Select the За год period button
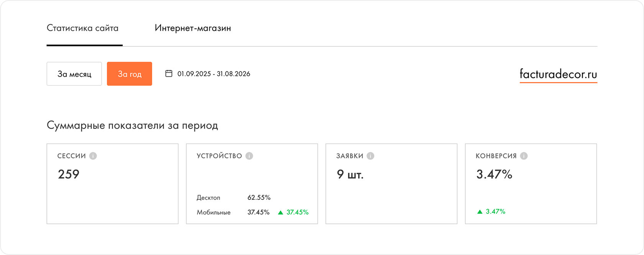 tap(130, 74)
